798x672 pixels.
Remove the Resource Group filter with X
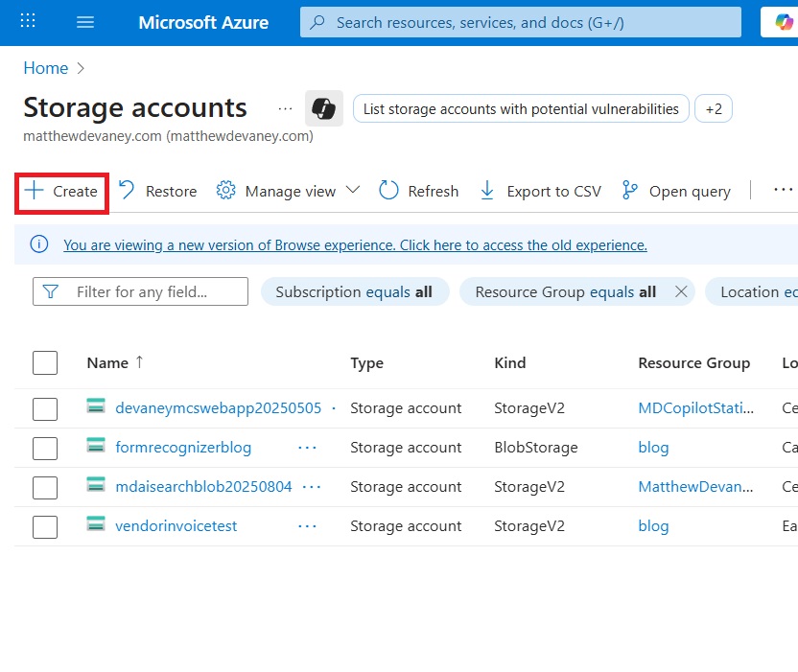pos(681,291)
